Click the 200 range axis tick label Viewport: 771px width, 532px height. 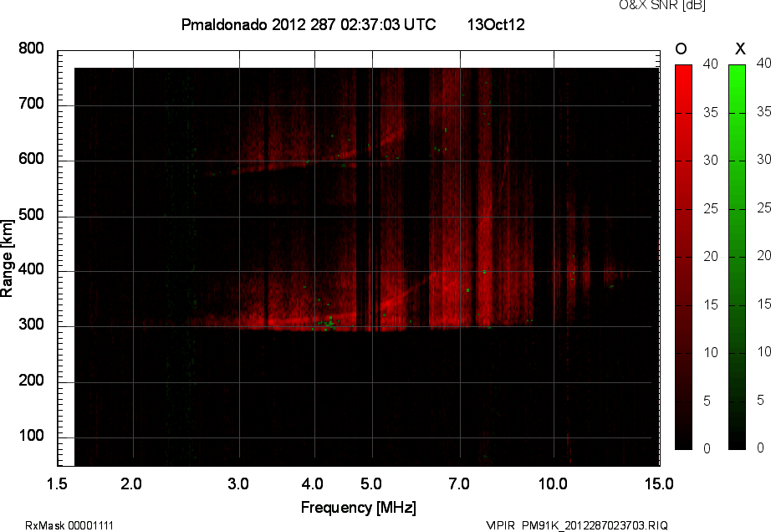(31, 380)
